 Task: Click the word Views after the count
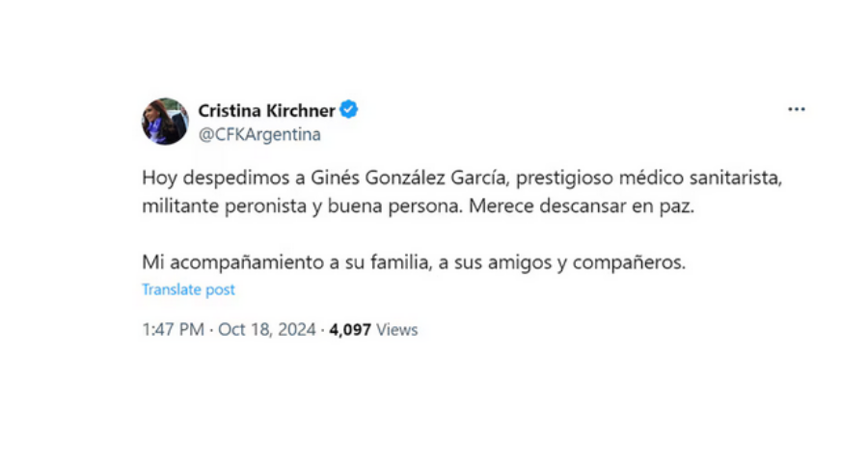[397, 330]
